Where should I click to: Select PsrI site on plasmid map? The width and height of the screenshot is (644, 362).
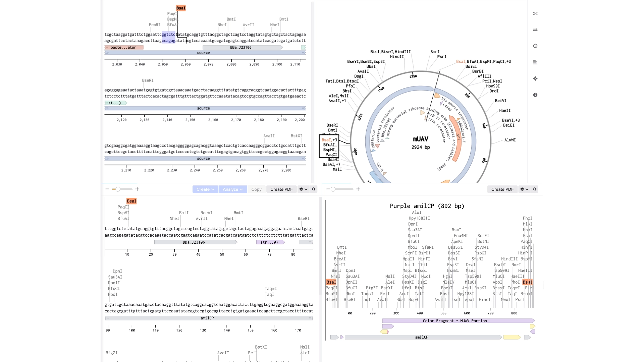click(442, 57)
